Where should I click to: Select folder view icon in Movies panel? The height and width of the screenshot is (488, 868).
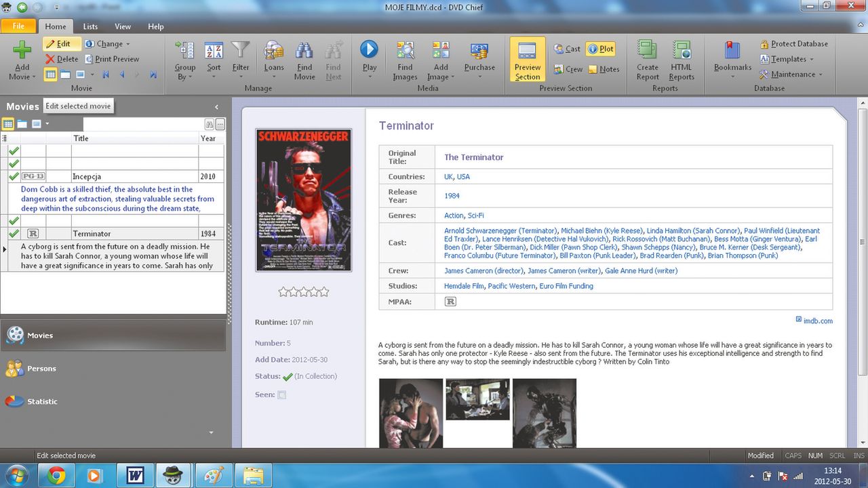pos(22,124)
